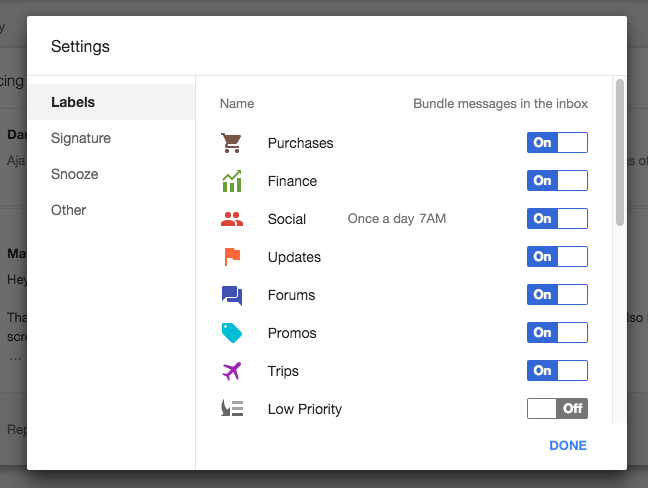This screenshot has width=648, height=488.
Task: Turn off bundling for Purchases
Action: (x=557, y=143)
